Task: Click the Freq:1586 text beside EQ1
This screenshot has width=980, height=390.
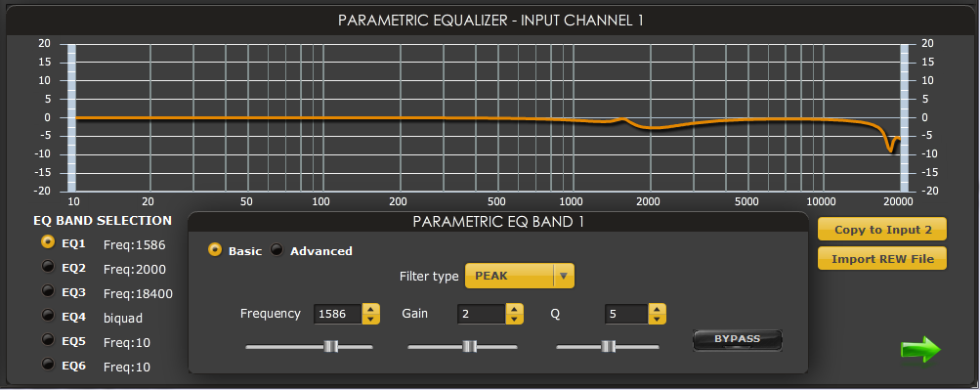Action: pos(135,245)
